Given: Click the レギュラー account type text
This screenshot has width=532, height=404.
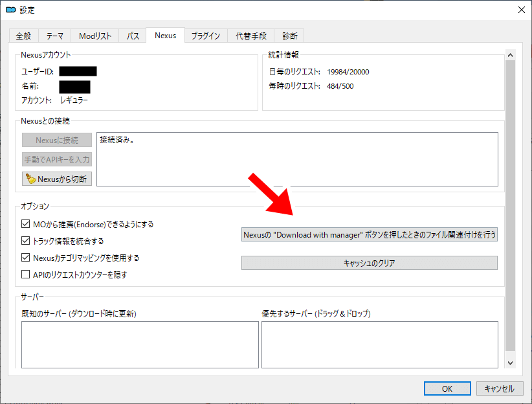Looking at the screenshot, I should pos(74,100).
